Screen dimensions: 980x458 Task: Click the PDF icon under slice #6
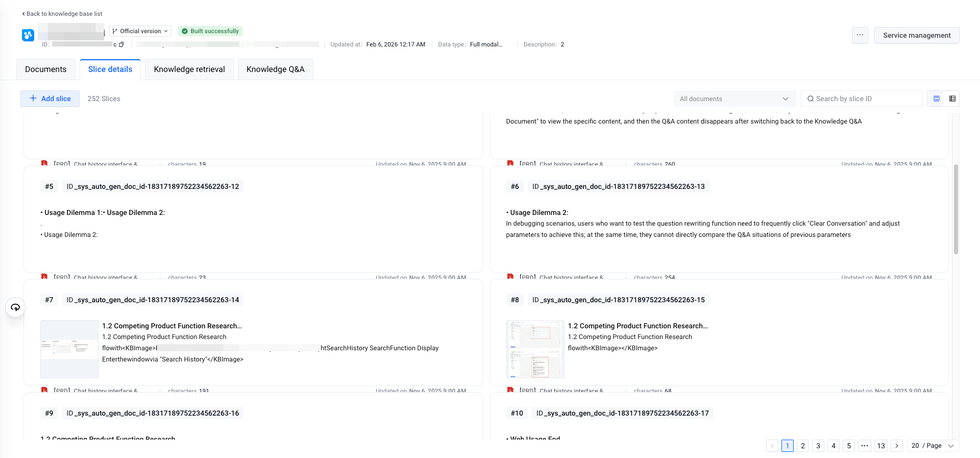[510, 277]
